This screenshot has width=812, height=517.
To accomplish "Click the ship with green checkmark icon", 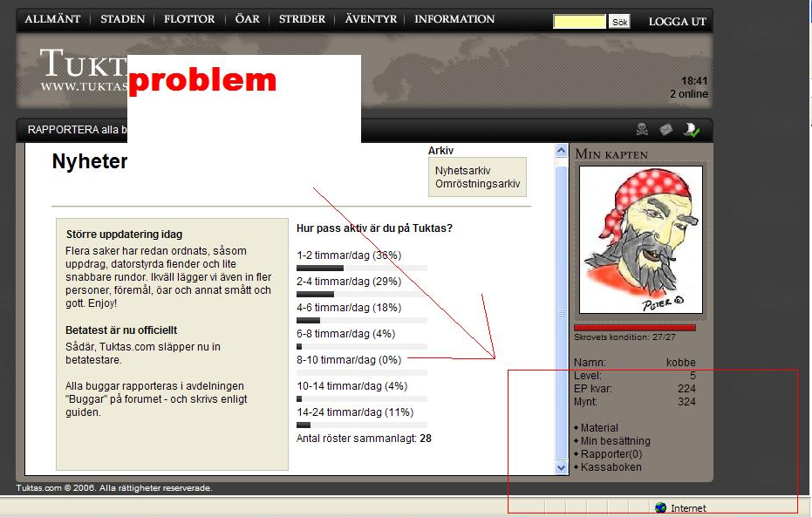I will 692,130.
